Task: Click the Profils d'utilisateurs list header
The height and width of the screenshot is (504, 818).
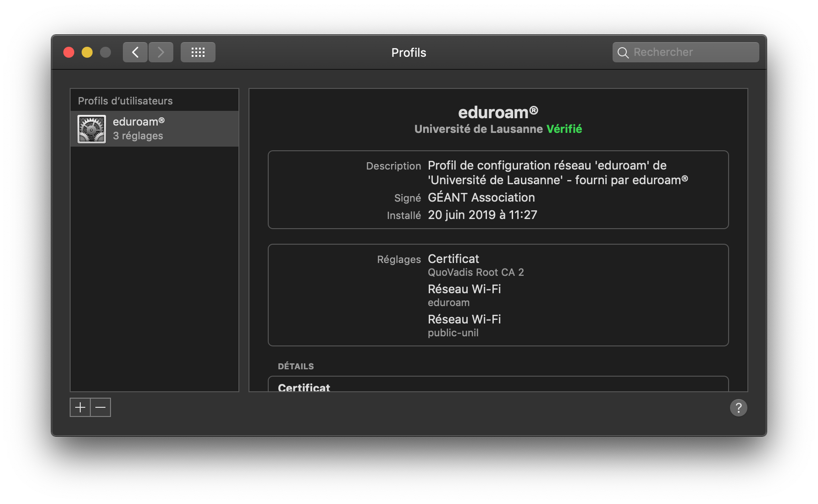Action: 125,101
